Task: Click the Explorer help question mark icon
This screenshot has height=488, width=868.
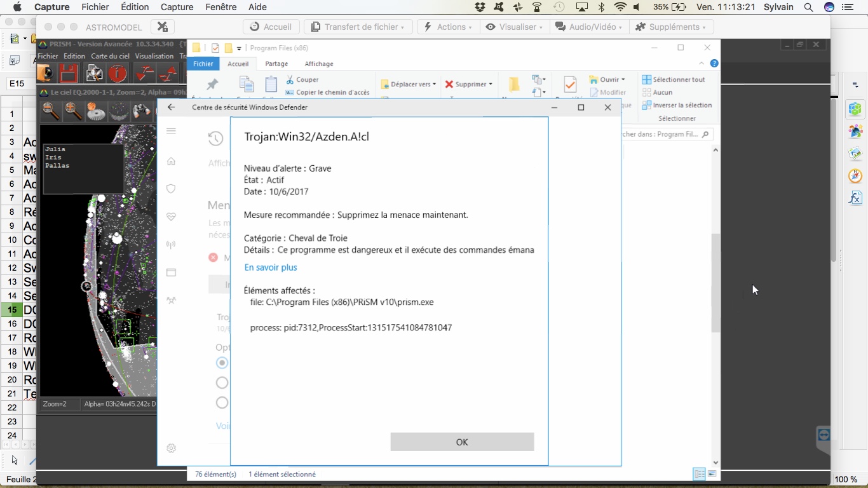Action: coord(714,64)
